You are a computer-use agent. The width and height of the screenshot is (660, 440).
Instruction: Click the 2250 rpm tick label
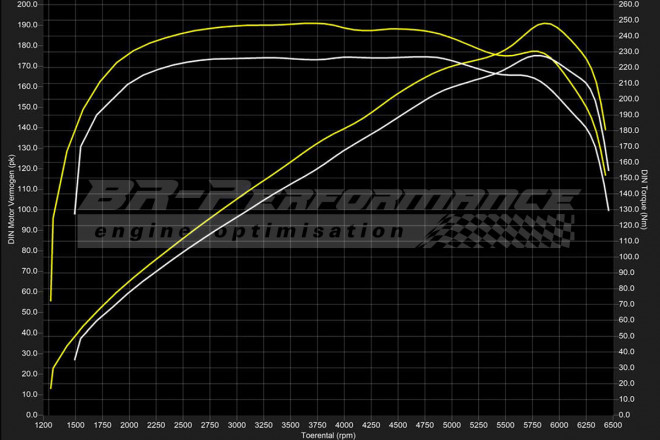(156, 425)
